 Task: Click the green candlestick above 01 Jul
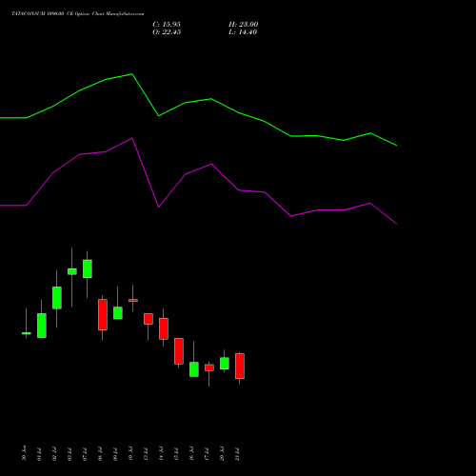42,326
